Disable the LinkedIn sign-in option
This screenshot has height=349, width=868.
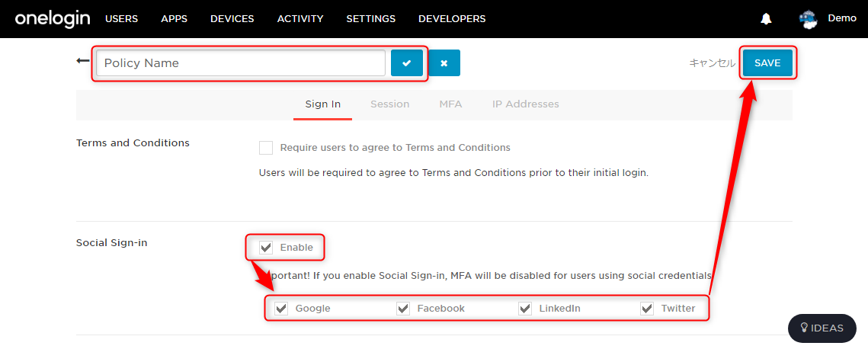pos(525,309)
